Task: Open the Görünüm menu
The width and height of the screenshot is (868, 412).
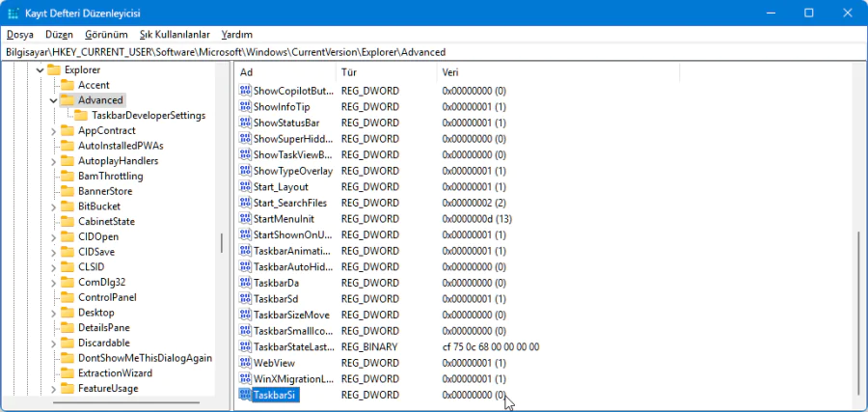Action: click(x=106, y=34)
